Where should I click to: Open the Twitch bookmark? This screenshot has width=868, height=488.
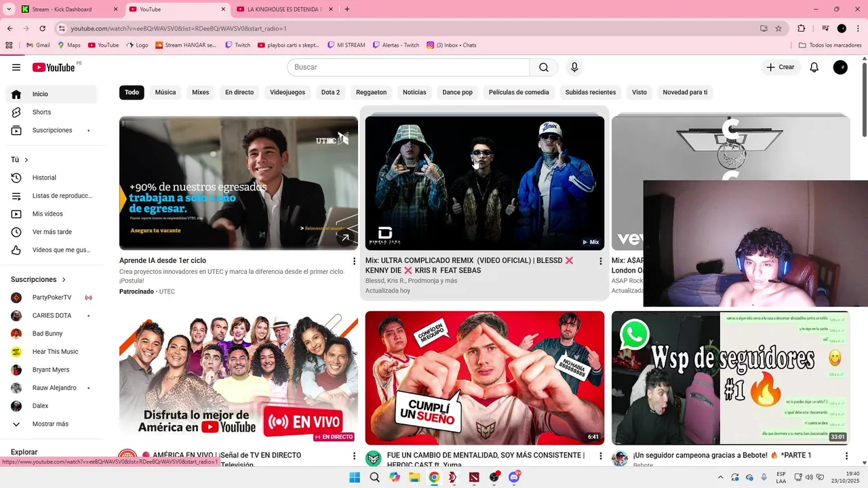point(237,45)
